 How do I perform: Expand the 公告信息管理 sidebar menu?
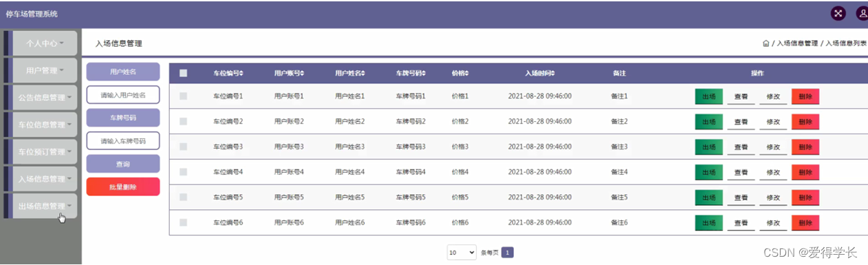[x=45, y=97]
